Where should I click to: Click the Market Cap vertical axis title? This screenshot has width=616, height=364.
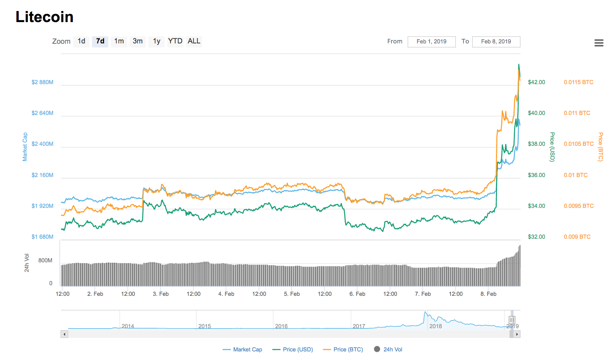[x=25, y=147]
